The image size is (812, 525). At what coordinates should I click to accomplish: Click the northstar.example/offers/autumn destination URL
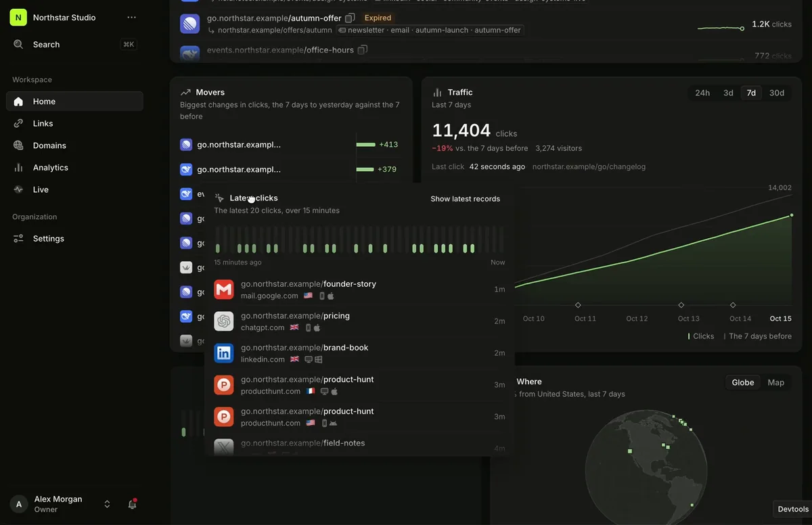pos(275,30)
